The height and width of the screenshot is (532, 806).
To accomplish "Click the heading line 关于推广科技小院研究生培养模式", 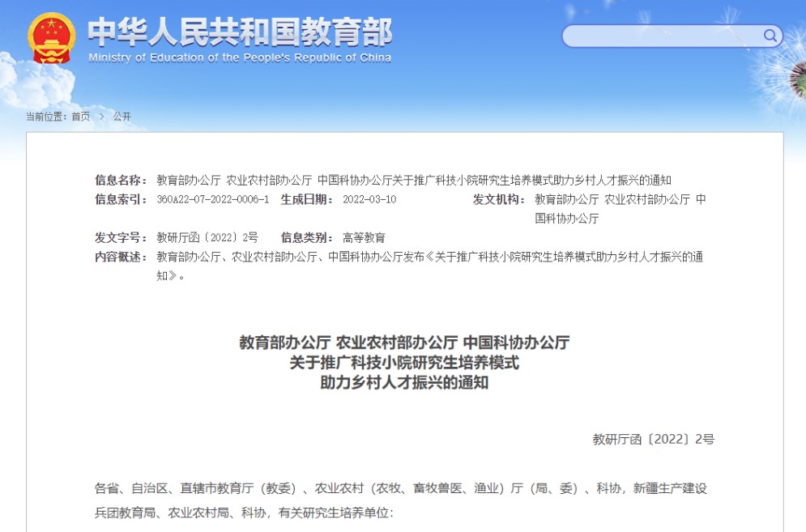I will point(404,363).
